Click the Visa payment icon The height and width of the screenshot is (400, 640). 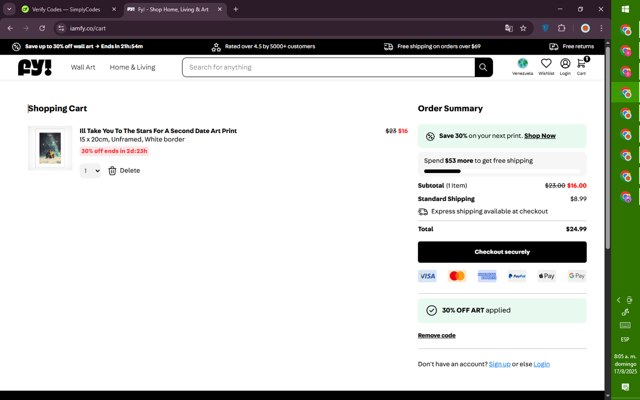pyautogui.click(x=427, y=276)
